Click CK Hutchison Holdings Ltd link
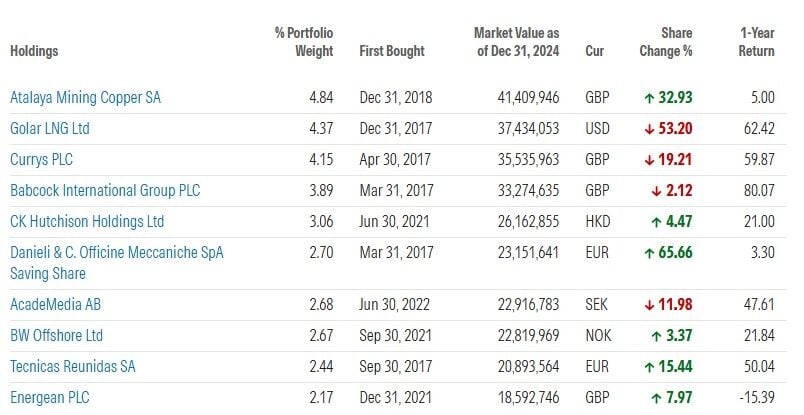Screen dimensions: 804x415 (x=87, y=222)
